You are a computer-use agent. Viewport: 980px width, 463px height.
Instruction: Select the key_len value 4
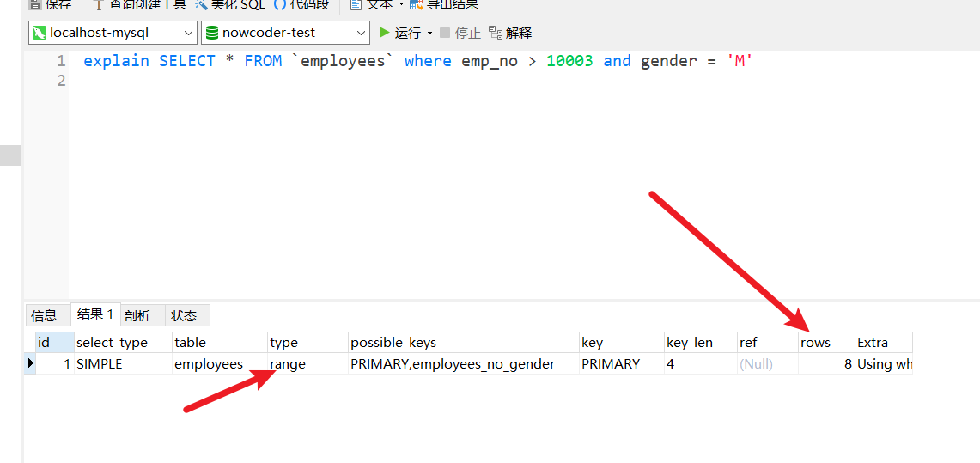click(701, 363)
